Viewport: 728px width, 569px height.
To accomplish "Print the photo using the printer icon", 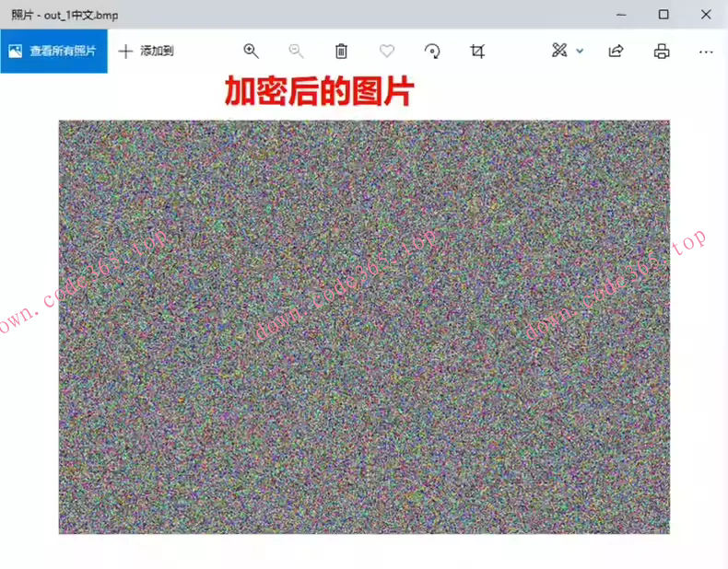I will pos(662,51).
